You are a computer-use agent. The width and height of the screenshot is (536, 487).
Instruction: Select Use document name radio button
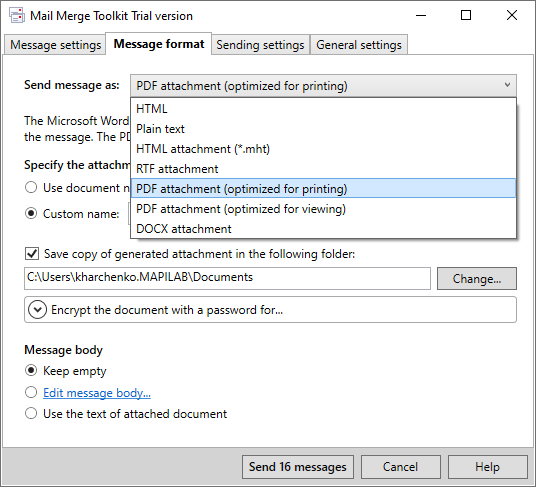click(31, 187)
